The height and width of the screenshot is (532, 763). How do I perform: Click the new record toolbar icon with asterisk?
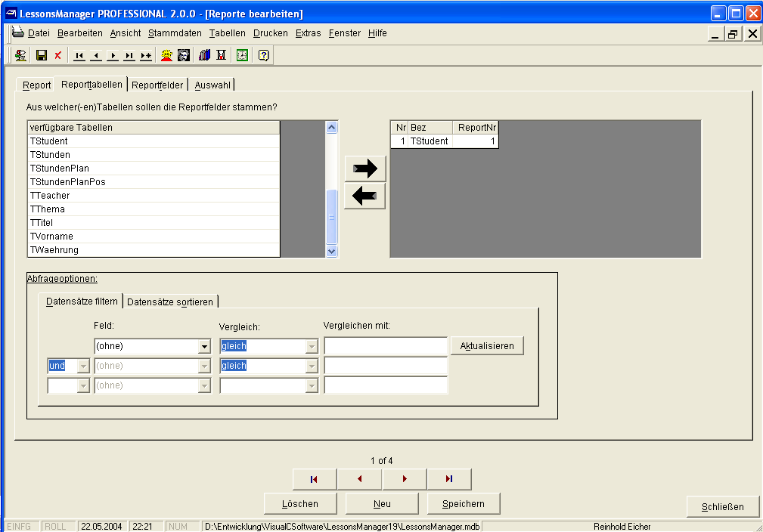146,55
